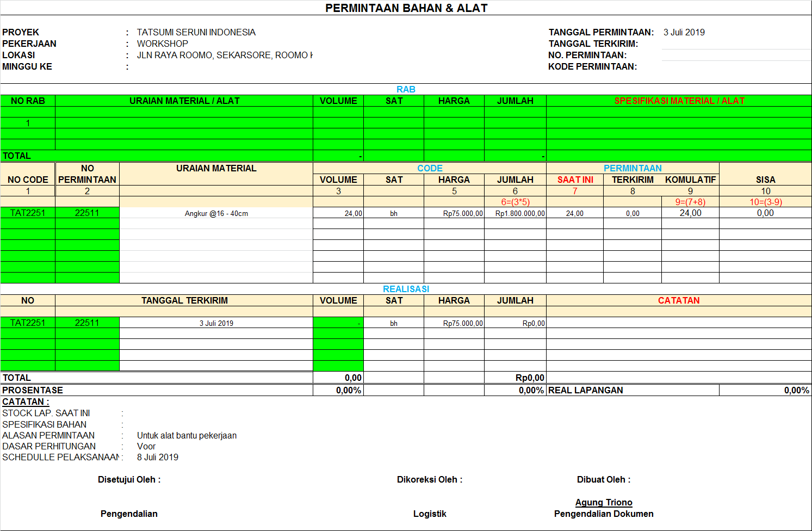Click the VOLUME header in the RAB section
This screenshot has height=531, width=812.
[x=338, y=101]
